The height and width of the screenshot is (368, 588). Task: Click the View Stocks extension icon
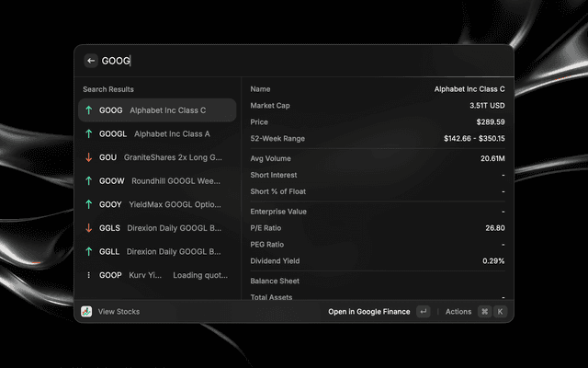click(x=86, y=312)
